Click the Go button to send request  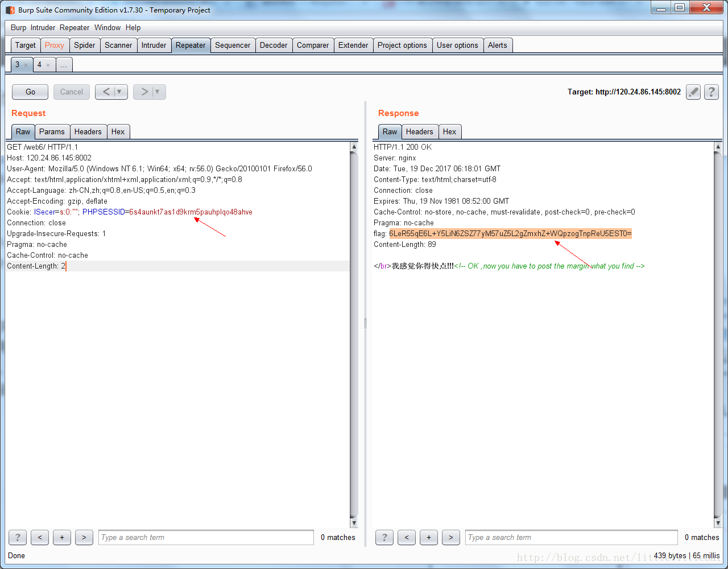click(30, 92)
